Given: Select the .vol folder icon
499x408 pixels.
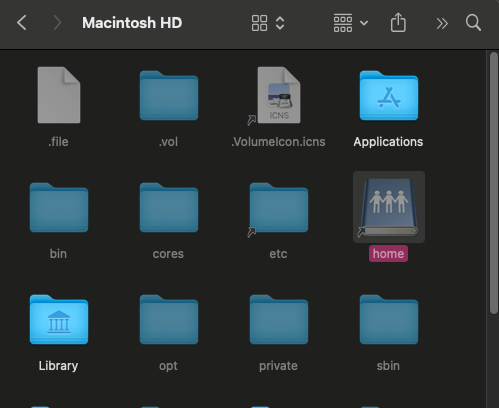Looking at the screenshot, I should tap(169, 95).
